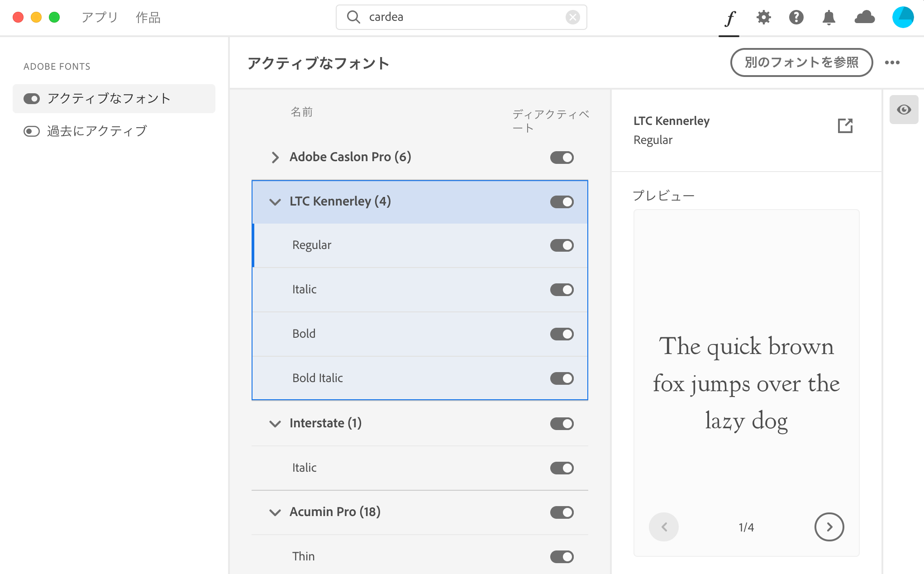Select LTC Kennerley Bold row

tap(420, 334)
